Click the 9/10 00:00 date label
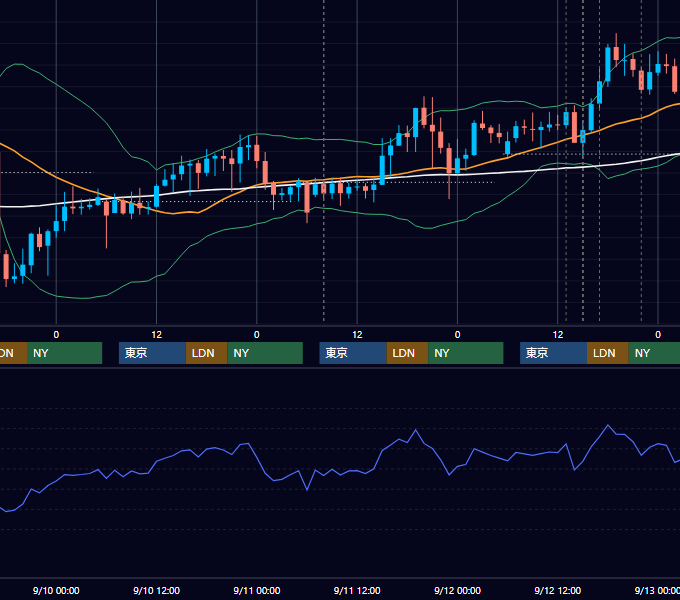Viewport: 680px width, 600px height. click(x=56, y=590)
